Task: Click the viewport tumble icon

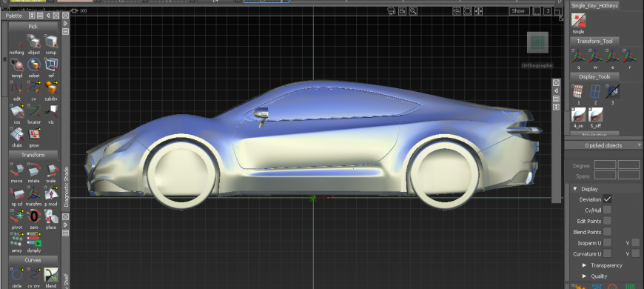Action: (x=457, y=11)
